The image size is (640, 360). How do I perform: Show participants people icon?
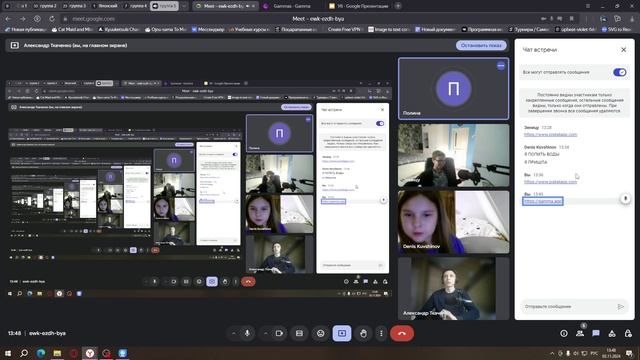[580, 333]
